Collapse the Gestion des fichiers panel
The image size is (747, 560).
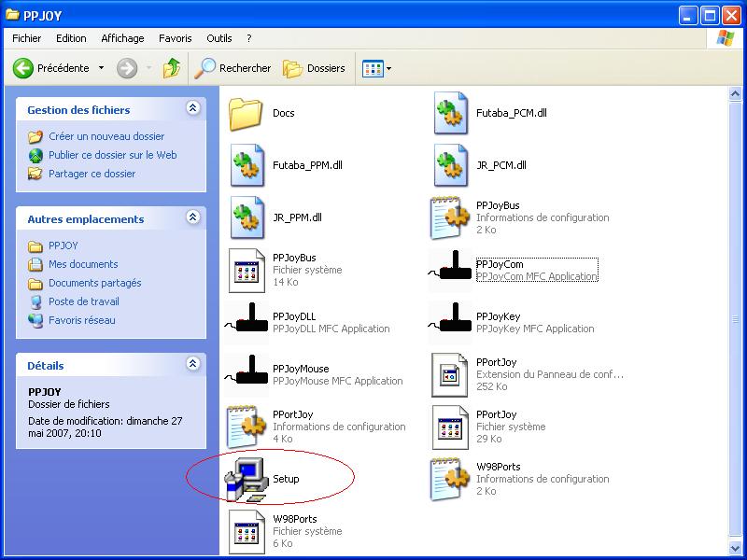point(192,108)
